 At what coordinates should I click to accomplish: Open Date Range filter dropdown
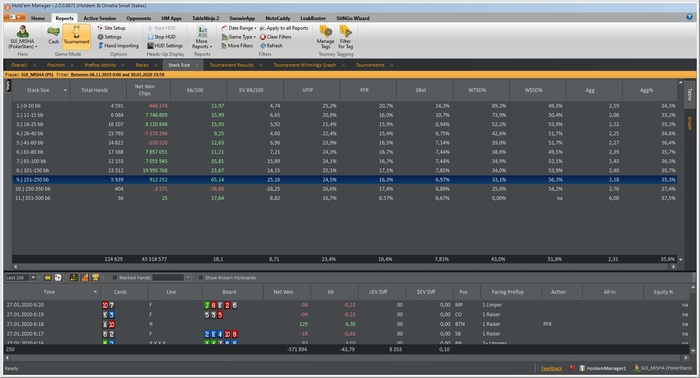point(239,28)
